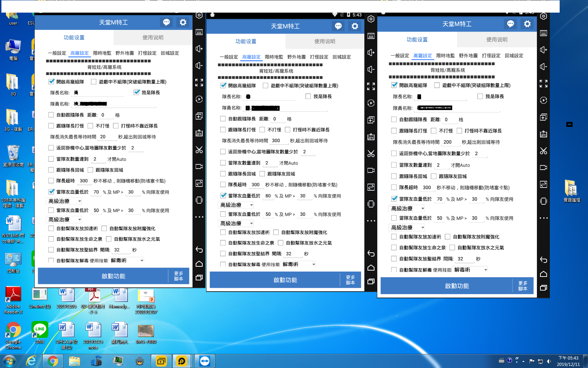588x368 pixels.
Task: Open the settings gear in the app titlebar
Action: coord(182,22)
